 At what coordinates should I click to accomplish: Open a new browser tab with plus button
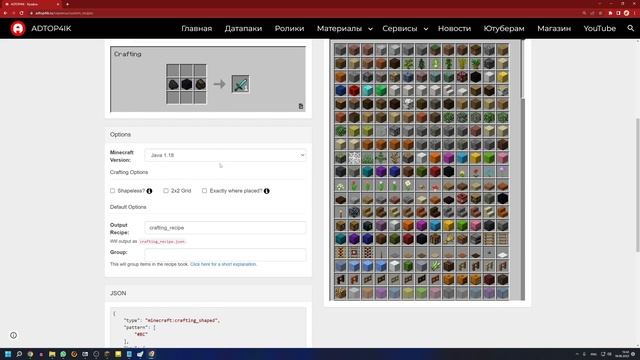pyautogui.click(x=67, y=4)
